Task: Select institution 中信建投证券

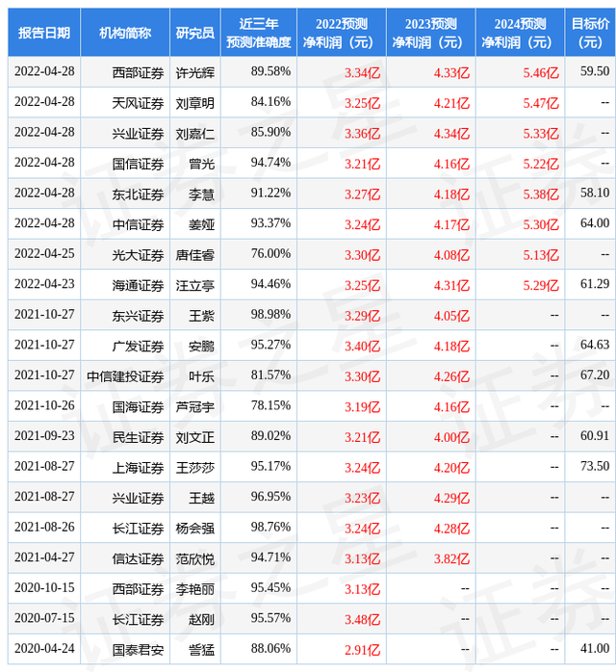Action: pyautogui.click(x=125, y=376)
